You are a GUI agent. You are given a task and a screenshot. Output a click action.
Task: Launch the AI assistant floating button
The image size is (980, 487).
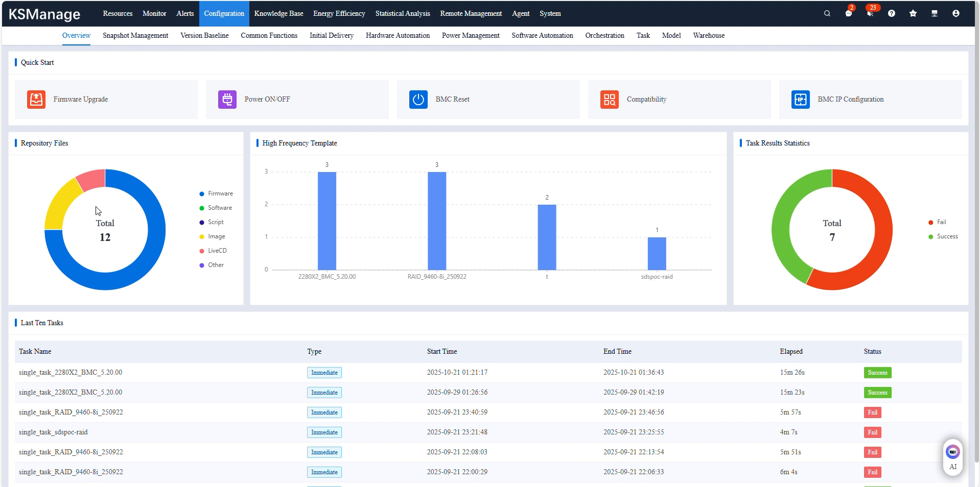click(952, 456)
